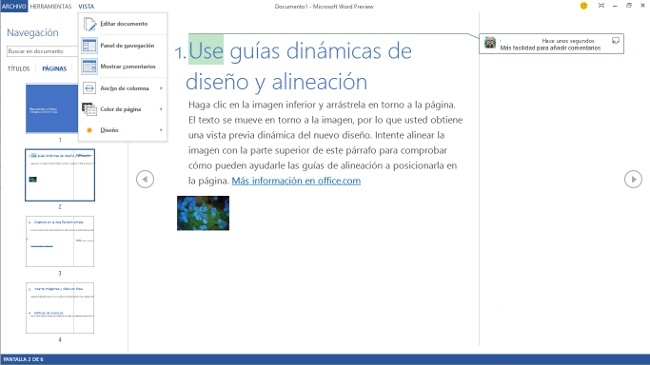Image resolution: width=650 pixels, height=365 pixels.
Task: Open the ARCHIVO tab
Action: (x=14, y=6)
